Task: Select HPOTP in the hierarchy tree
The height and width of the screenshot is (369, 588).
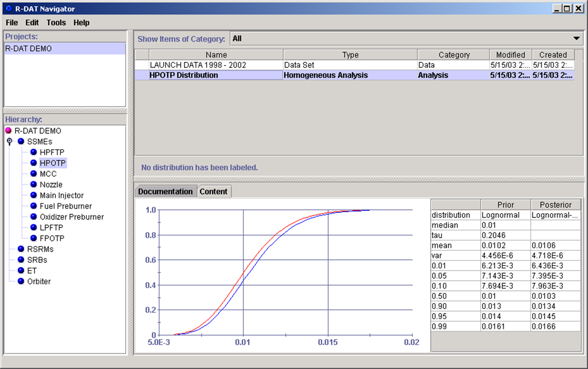Action: pos(53,163)
